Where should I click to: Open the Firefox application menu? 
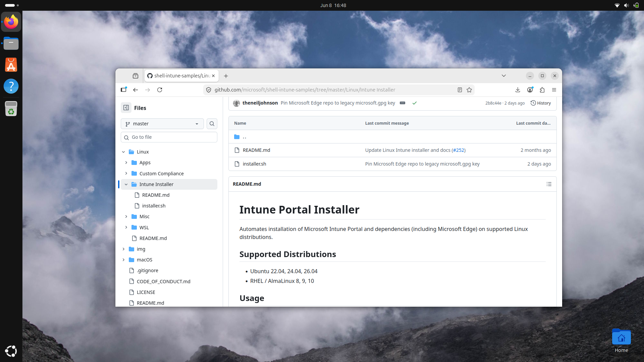[x=554, y=90]
